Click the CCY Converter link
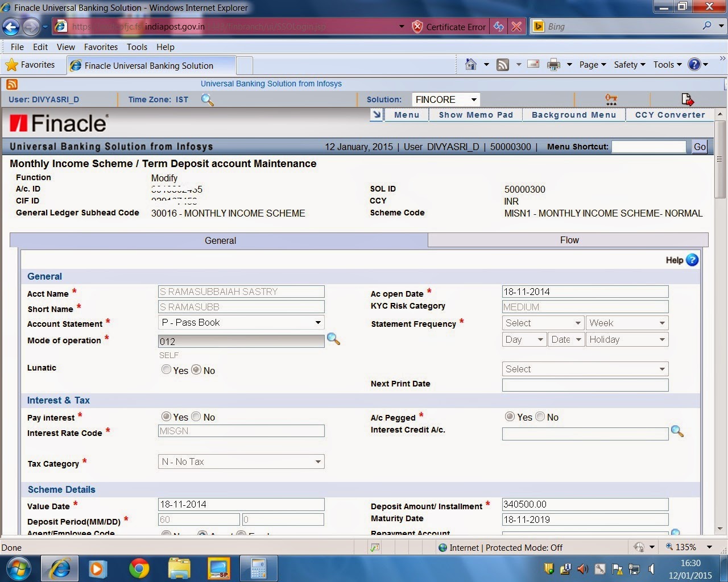Viewport: 728px width, 582px height. point(669,115)
